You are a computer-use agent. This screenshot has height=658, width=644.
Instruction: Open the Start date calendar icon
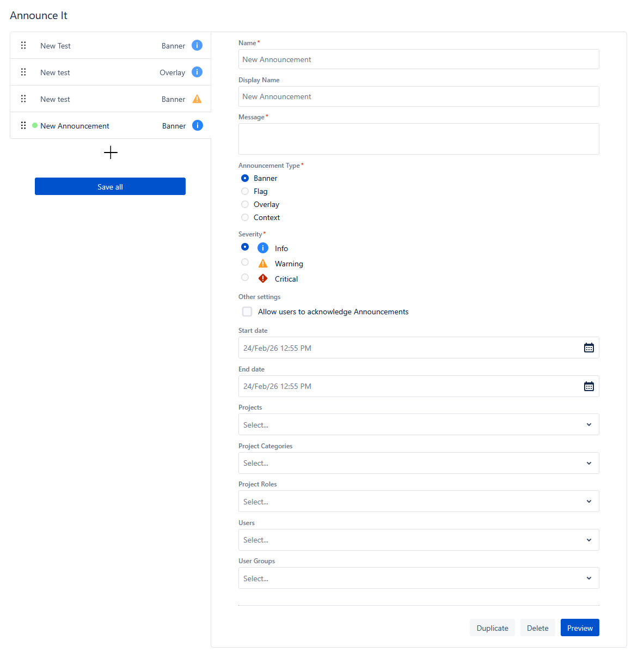coord(588,348)
